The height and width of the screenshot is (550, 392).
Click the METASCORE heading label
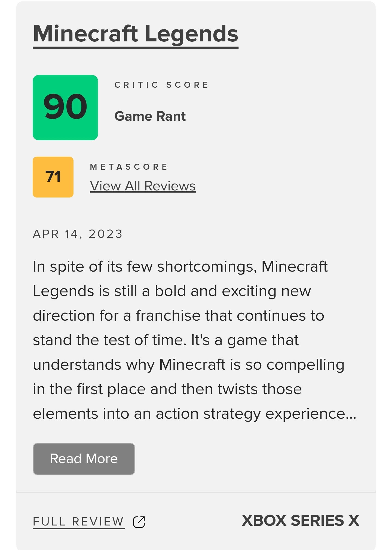click(x=129, y=167)
